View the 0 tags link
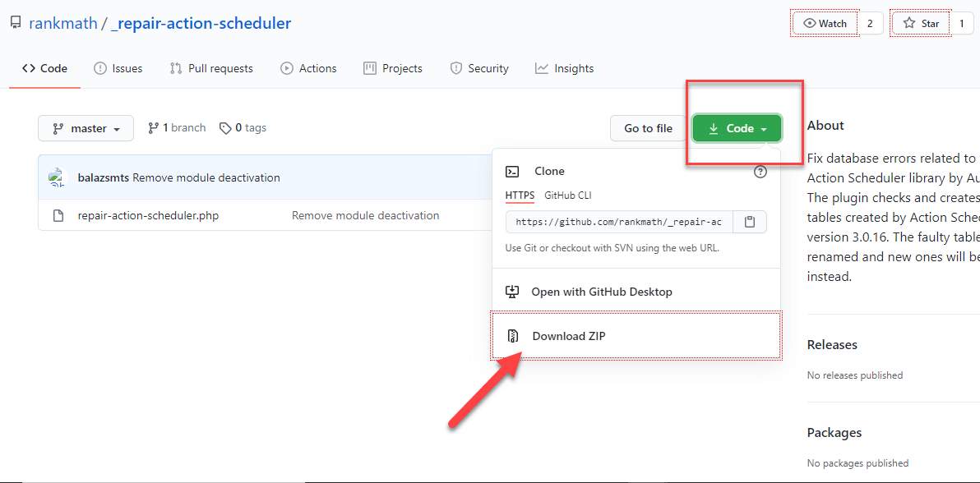This screenshot has width=980, height=483. 243,128
